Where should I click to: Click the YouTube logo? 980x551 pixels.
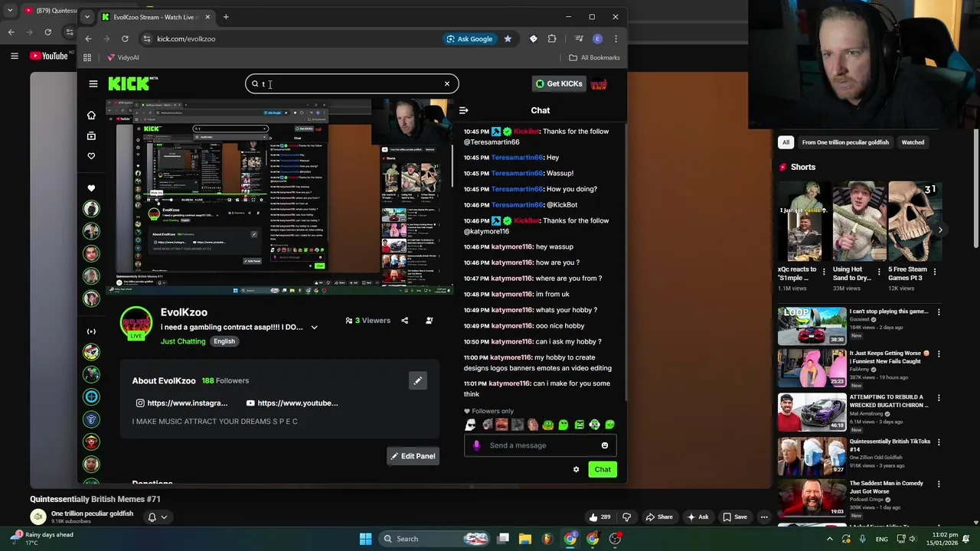(x=49, y=56)
